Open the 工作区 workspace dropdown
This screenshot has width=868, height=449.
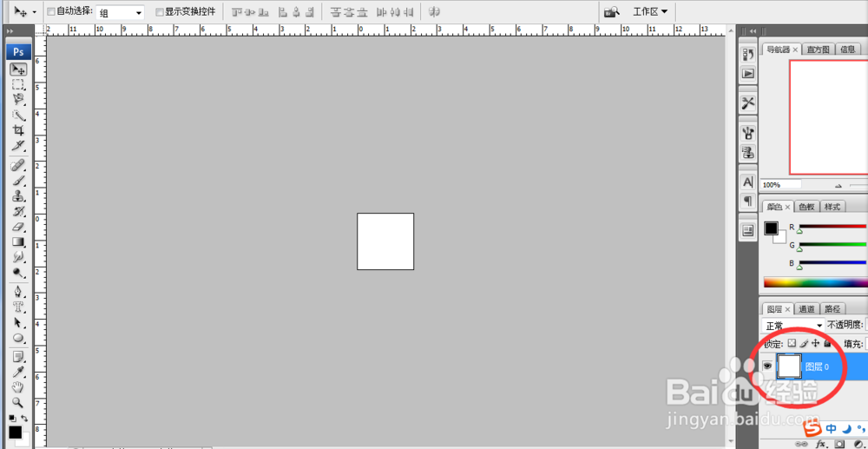click(x=650, y=11)
